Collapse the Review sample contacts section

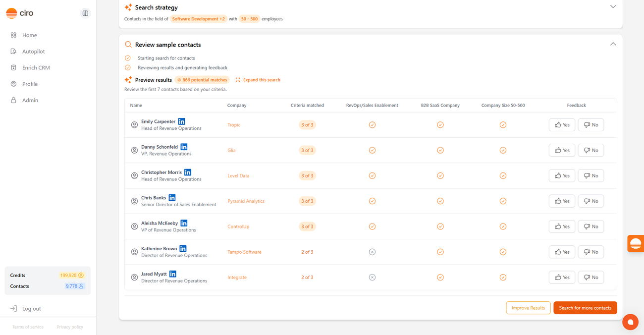(x=613, y=44)
